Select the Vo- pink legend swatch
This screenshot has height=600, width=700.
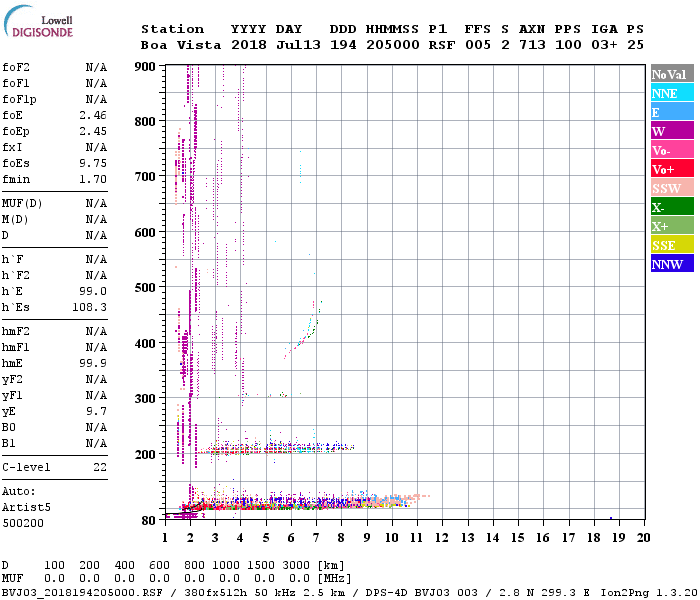point(672,150)
